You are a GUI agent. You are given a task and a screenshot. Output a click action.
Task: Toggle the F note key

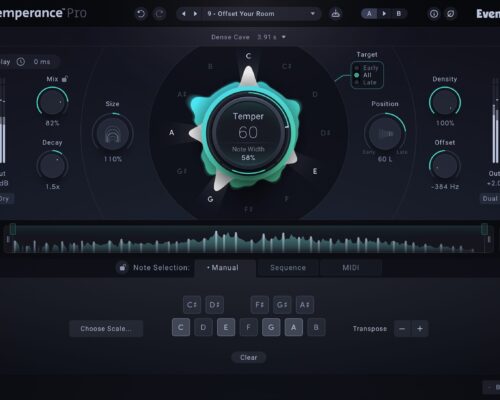coord(249,327)
